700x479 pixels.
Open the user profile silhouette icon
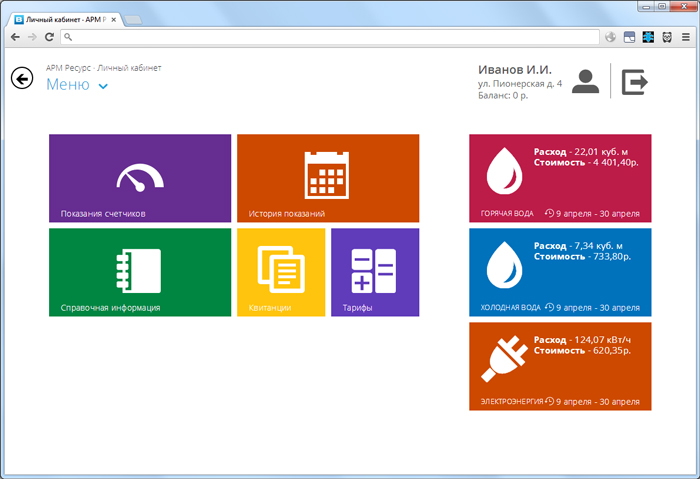pos(586,82)
